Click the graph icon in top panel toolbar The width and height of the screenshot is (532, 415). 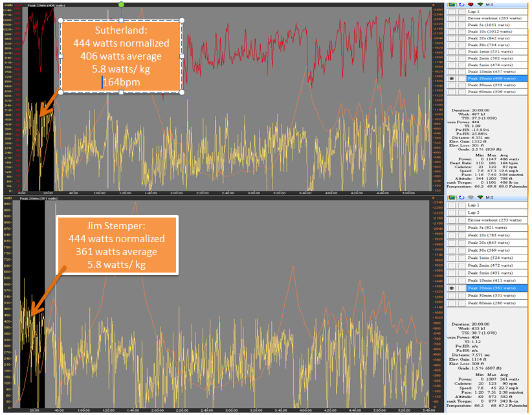(x=452, y=5)
